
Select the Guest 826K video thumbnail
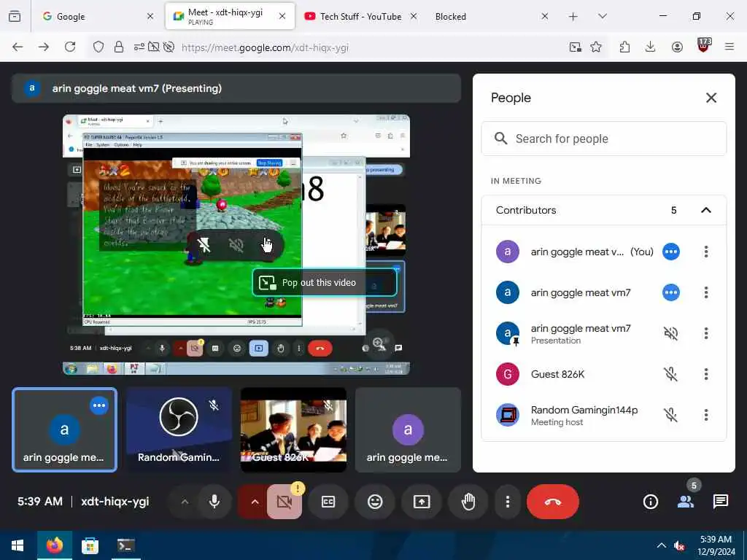point(293,429)
